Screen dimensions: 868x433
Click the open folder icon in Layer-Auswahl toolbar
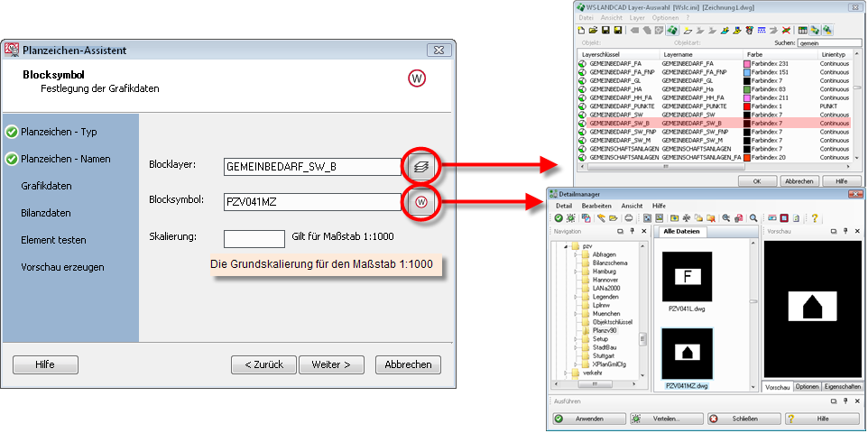[595, 30]
